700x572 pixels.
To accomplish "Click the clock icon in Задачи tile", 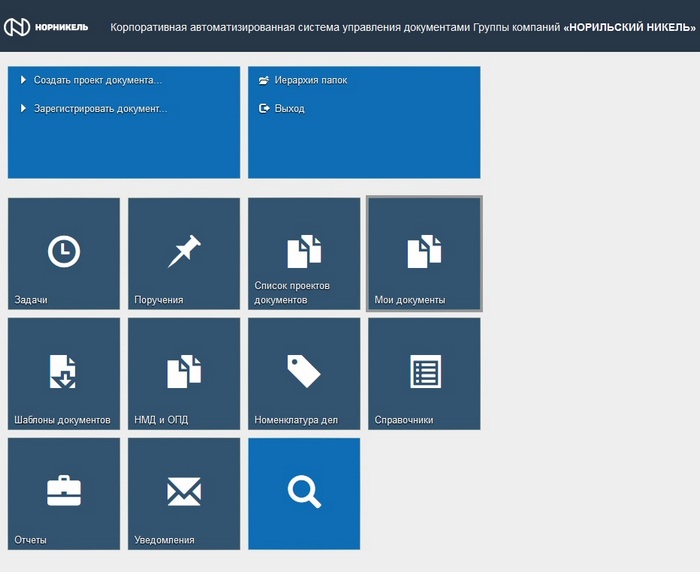I will coord(64,252).
